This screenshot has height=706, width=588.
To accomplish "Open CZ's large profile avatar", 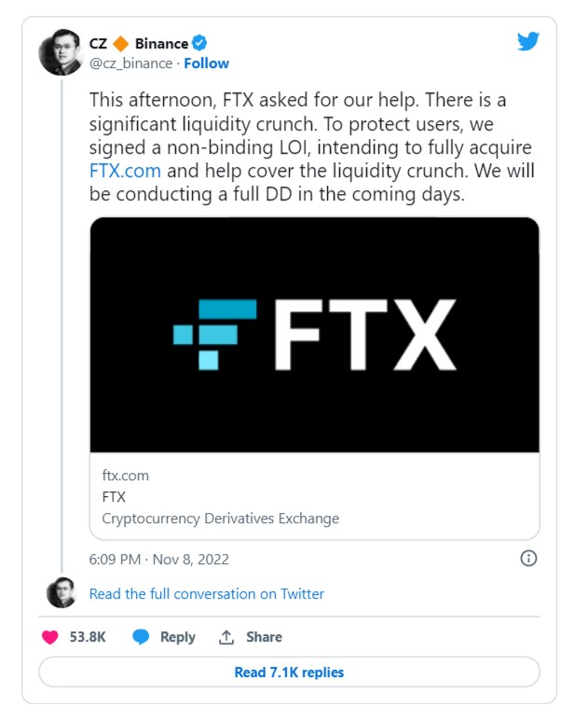I will click(x=62, y=52).
